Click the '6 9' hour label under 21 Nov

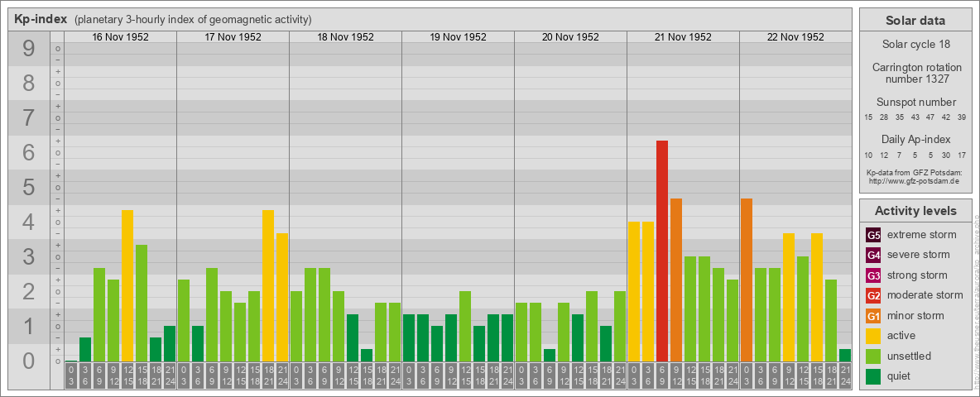point(662,375)
